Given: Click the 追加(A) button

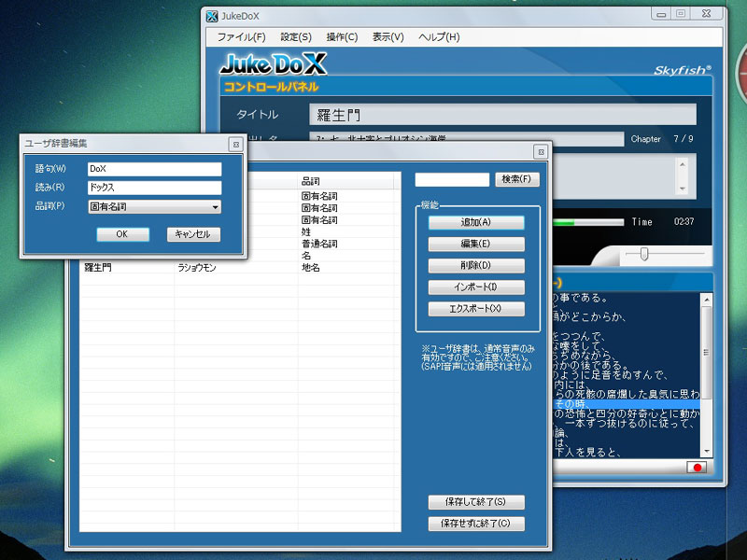Looking at the screenshot, I should tap(476, 222).
